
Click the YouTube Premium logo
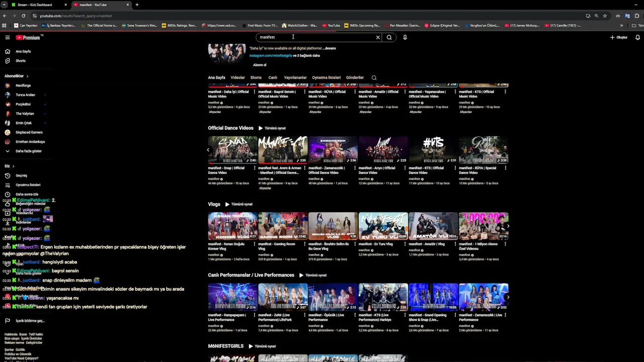pyautogui.click(x=28, y=38)
